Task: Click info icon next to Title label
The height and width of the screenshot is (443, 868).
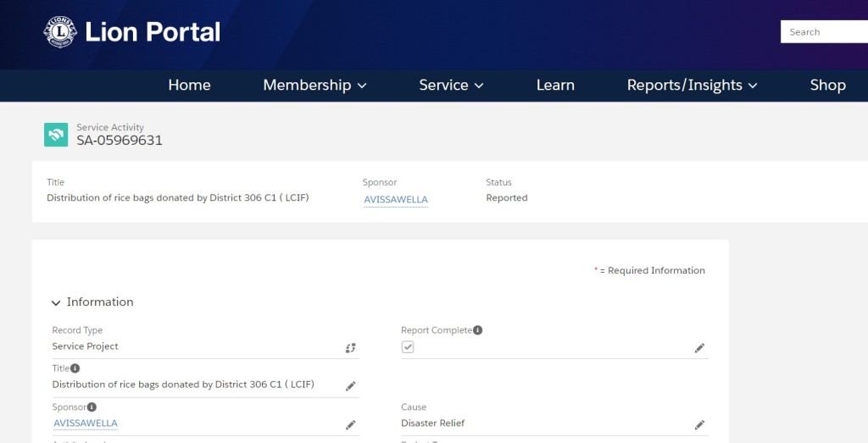Action: point(75,368)
